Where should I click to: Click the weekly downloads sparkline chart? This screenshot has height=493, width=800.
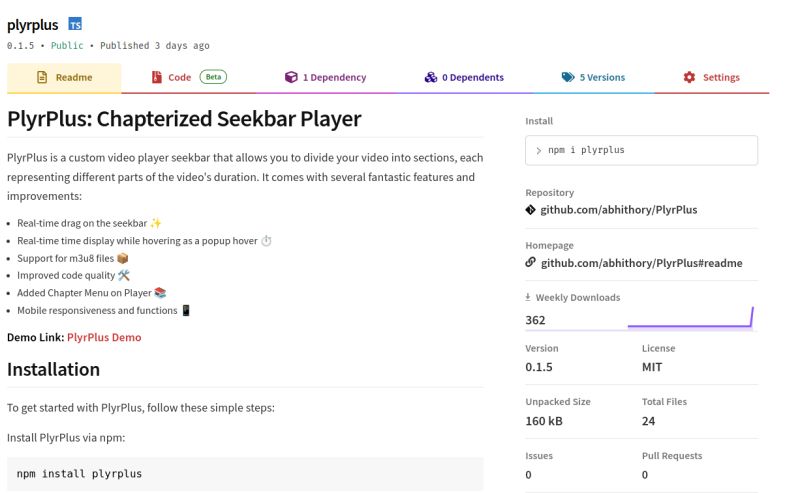tap(690, 318)
